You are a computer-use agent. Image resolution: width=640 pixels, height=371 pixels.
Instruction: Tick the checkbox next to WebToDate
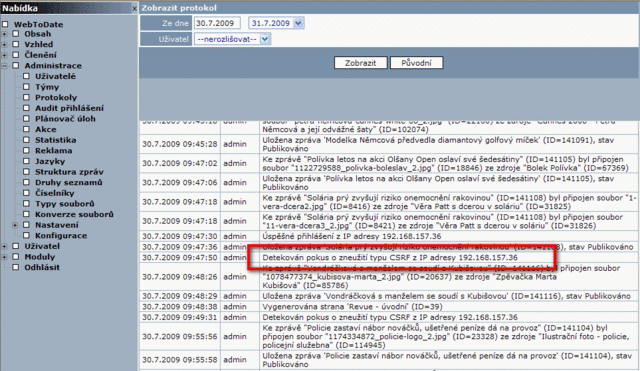(x=5, y=24)
